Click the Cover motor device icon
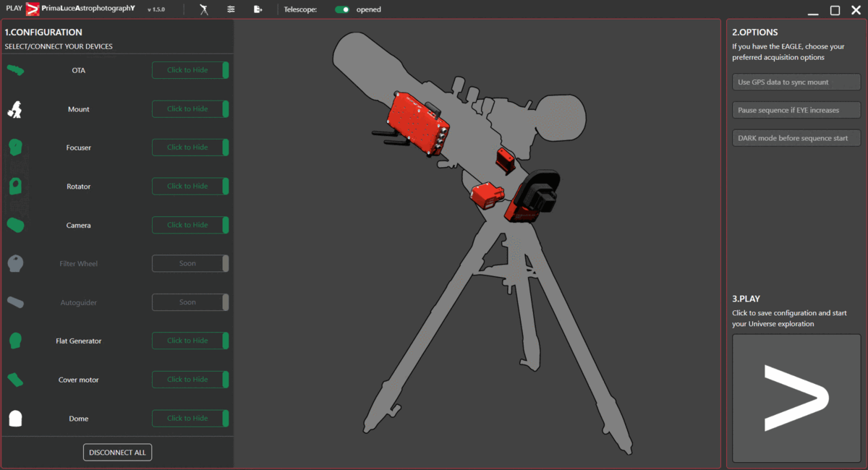 pyautogui.click(x=15, y=380)
